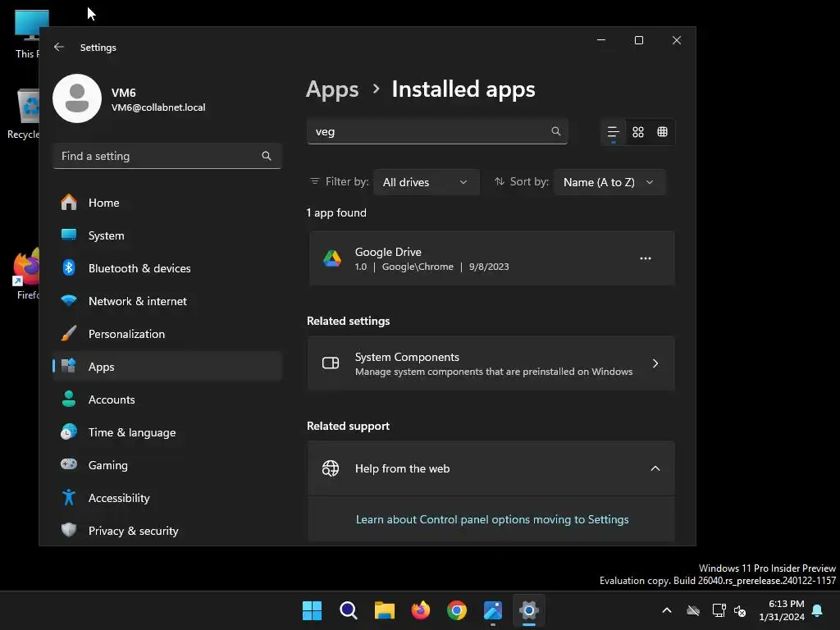Click the VM6 profile avatar
Viewport: 840px width, 630px height.
click(x=77, y=98)
